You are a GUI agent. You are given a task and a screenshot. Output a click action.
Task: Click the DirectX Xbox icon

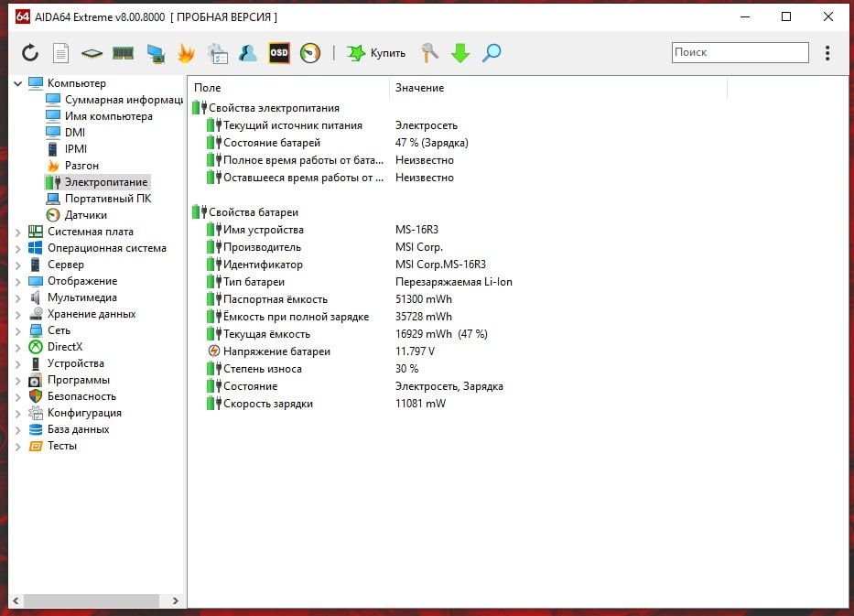click(x=36, y=347)
